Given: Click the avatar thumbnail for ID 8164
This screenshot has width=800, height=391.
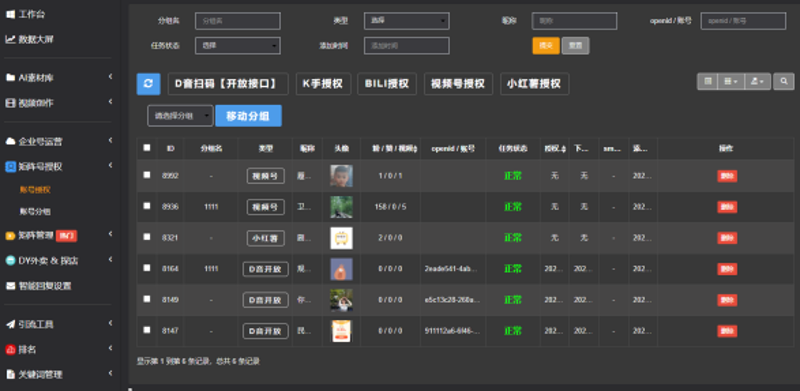Looking at the screenshot, I should tap(341, 269).
